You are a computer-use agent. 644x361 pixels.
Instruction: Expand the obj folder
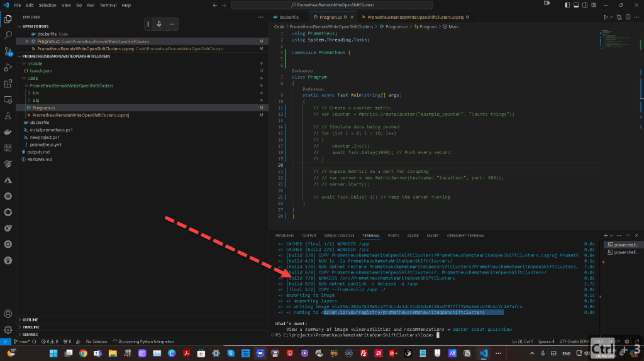coord(36,101)
